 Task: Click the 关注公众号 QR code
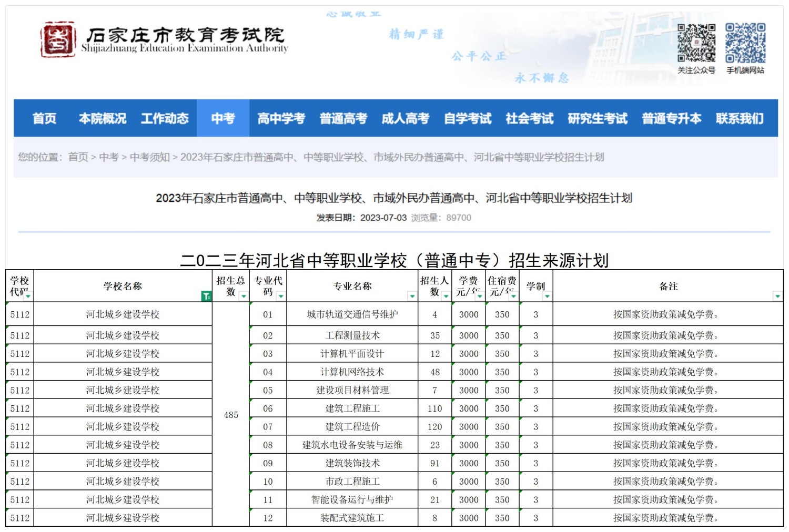click(x=696, y=43)
